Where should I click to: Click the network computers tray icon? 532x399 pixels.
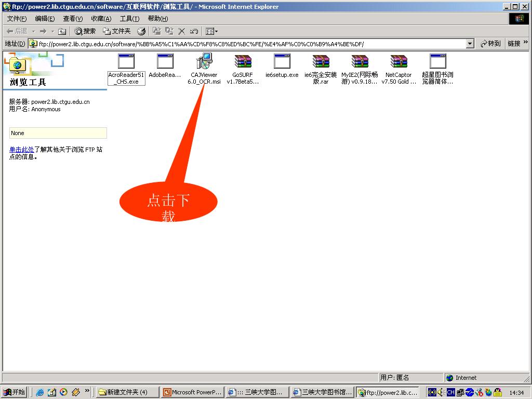[460, 392]
